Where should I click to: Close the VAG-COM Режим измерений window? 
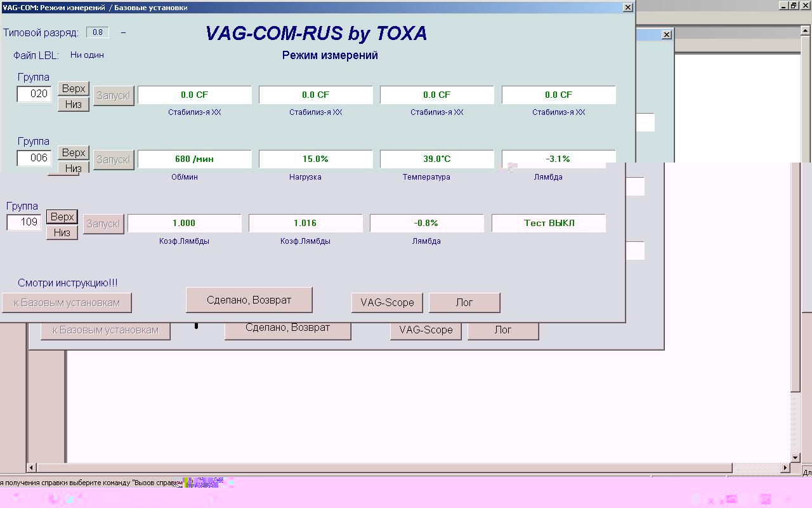(627, 8)
